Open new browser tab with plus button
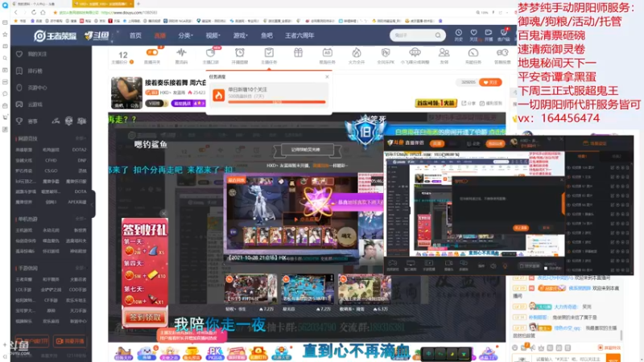This screenshot has width=644, height=362. pyautogui.click(x=138, y=4)
